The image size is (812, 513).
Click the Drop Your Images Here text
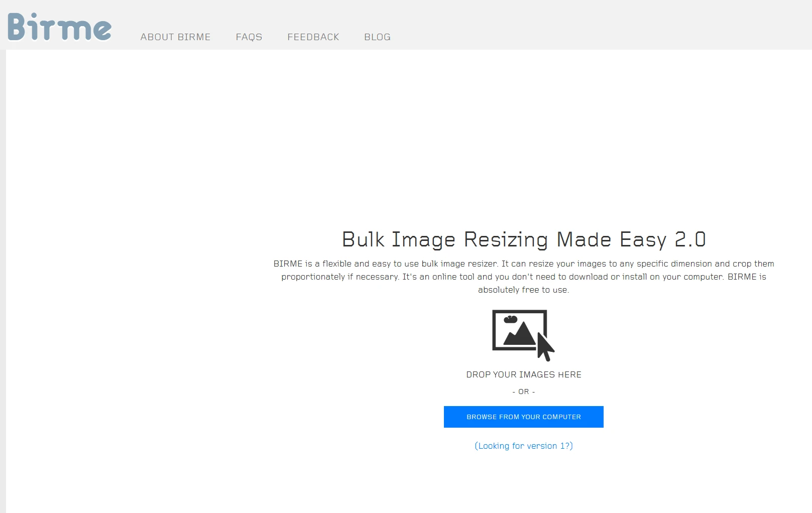point(524,374)
